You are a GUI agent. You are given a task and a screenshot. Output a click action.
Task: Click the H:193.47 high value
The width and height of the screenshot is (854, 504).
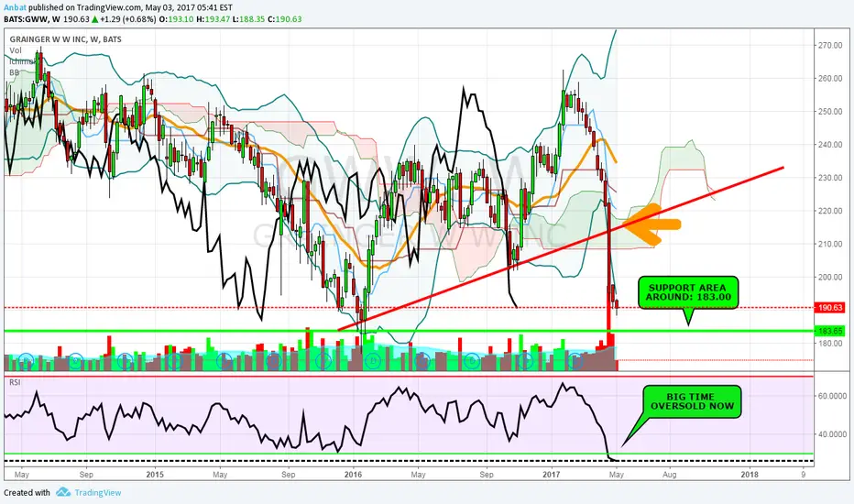tap(213, 19)
